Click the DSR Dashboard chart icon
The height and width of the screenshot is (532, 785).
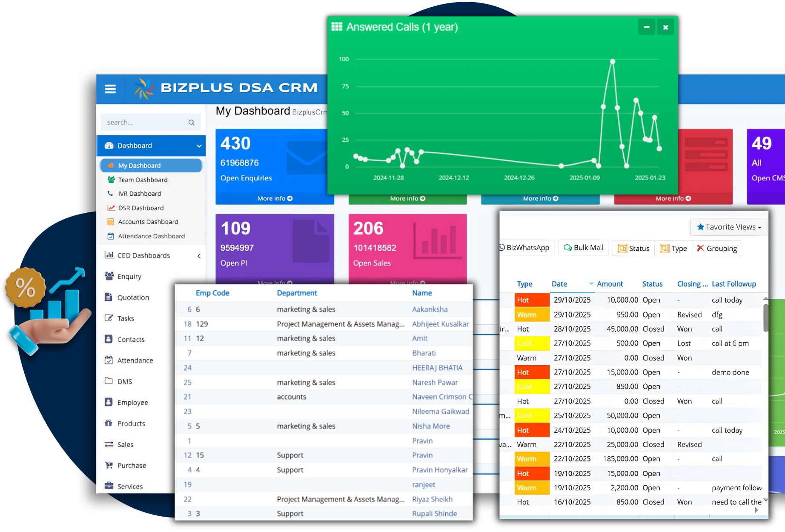[110, 208]
